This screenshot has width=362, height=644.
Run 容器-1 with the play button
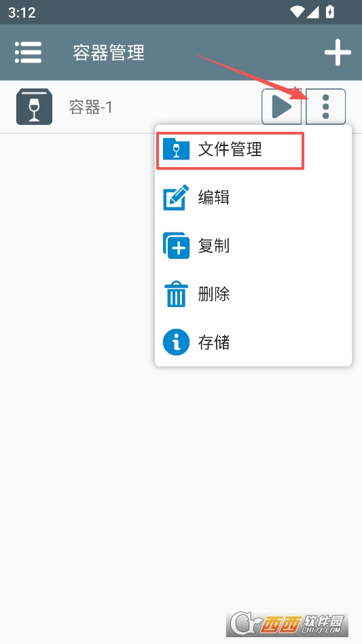click(x=282, y=107)
